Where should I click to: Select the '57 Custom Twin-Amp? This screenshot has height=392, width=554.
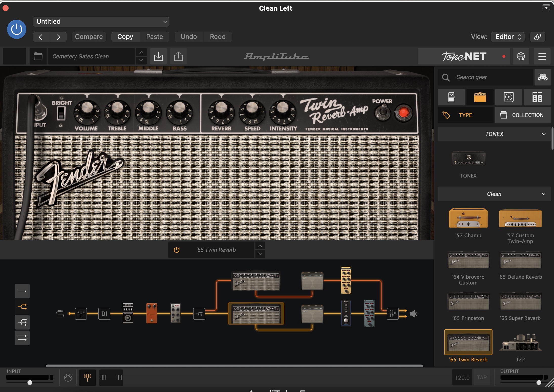(x=520, y=218)
